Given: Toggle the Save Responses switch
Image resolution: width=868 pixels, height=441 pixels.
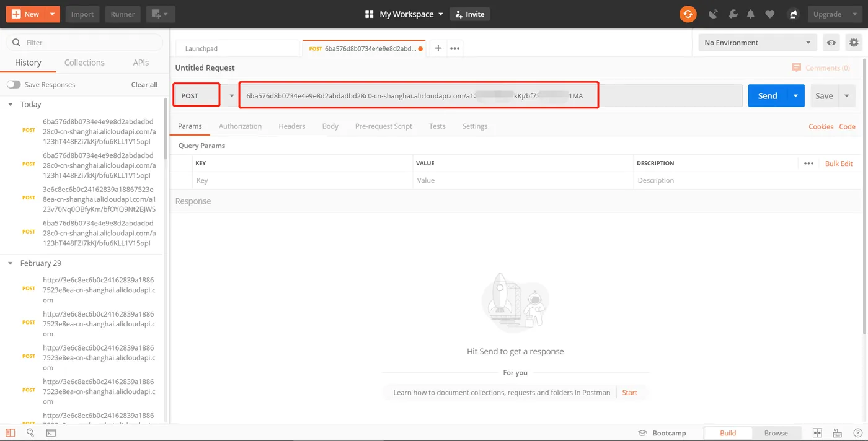Looking at the screenshot, I should point(14,84).
